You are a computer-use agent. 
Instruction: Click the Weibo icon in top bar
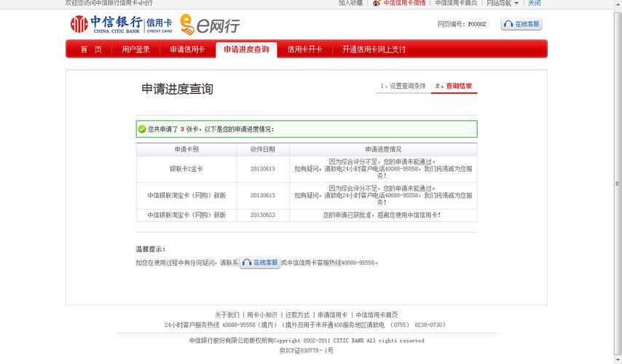point(377,3)
